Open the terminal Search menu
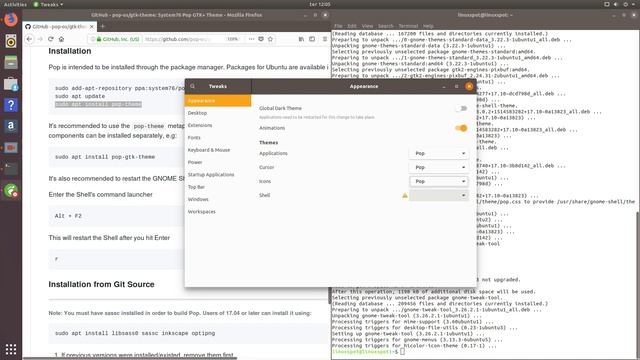Screen dimensions: 640x360 [x=386, y=26]
